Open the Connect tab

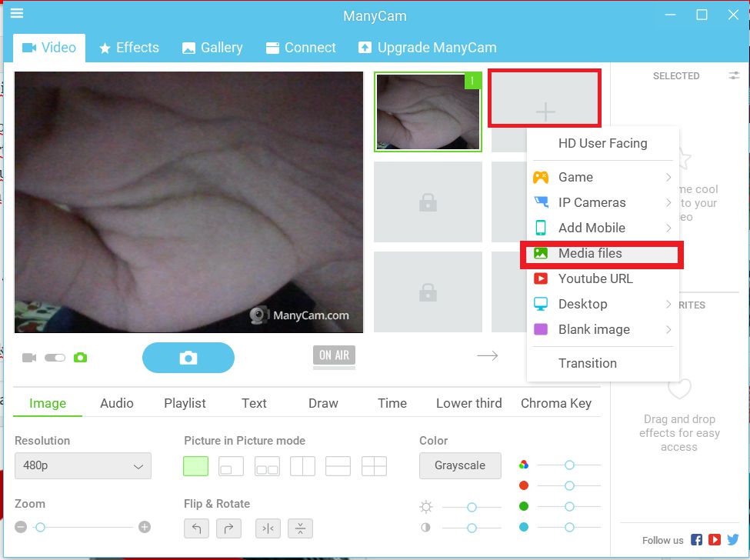(x=301, y=48)
